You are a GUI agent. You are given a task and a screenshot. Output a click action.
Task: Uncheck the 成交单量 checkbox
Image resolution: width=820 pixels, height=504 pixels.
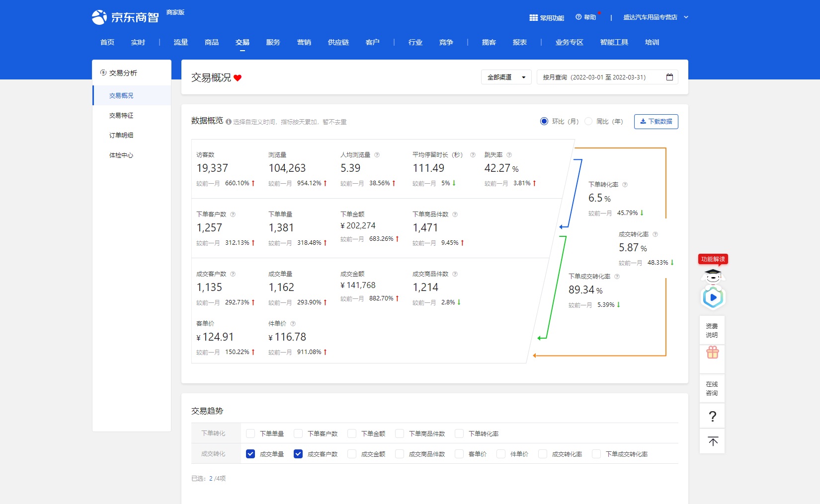250,454
